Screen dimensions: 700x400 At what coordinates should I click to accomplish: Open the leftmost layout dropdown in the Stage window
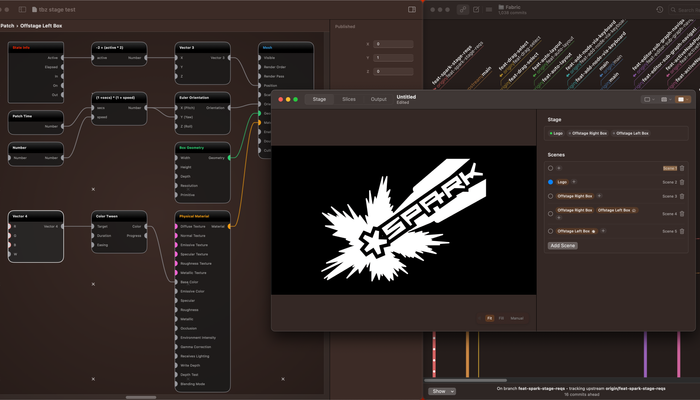[x=648, y=99]
